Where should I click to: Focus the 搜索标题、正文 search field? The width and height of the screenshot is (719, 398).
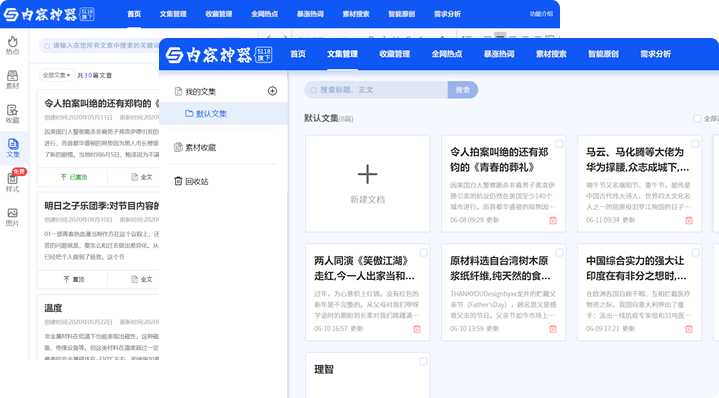[x=376, y=90]
